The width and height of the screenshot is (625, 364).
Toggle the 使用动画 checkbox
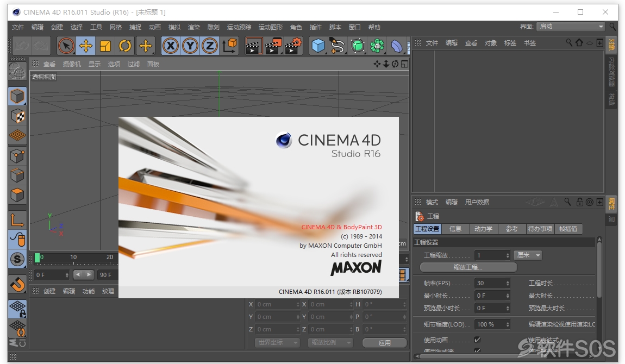pyautogui.click(x=477, y=340)
